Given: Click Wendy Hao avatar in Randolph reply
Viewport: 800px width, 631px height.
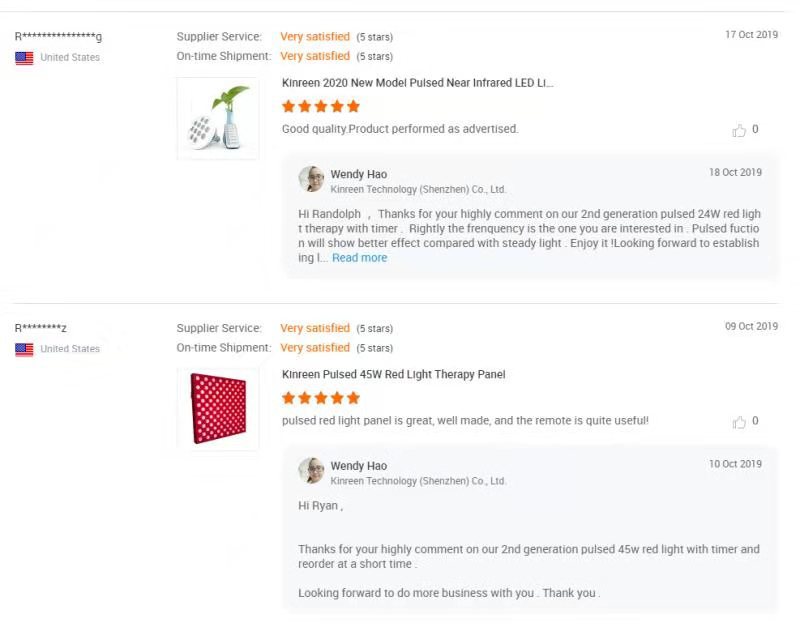Looking at the screenshot, I should tap(312, 179).
